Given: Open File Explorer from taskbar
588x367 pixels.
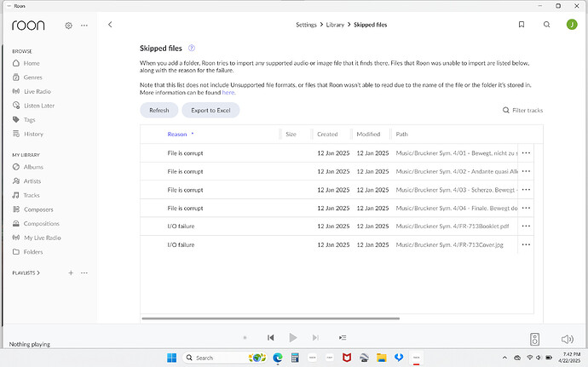Looking at the screenshot, I should (382, 358).
